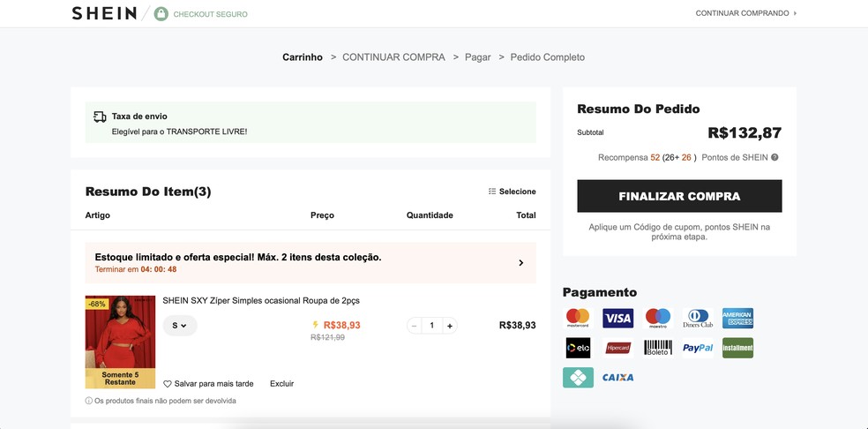868x429 pixels.
Task: Click the Elo payment icon
Action: (x=578, y=348)
